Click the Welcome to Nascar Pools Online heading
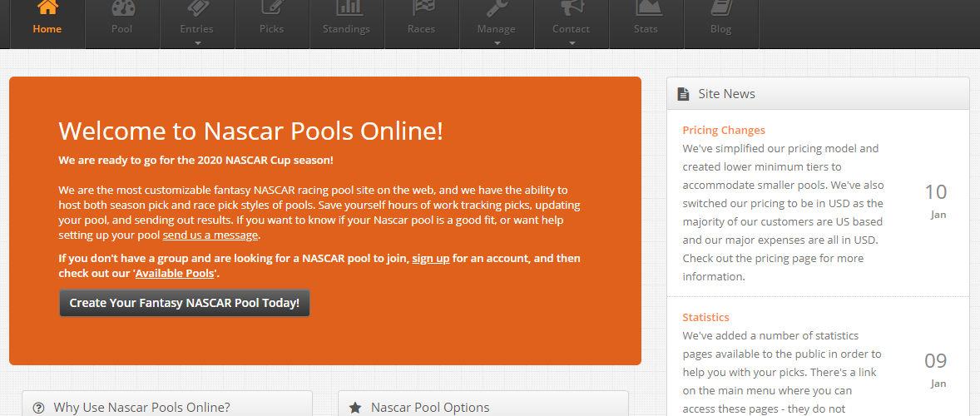 [x=250, y=131]
